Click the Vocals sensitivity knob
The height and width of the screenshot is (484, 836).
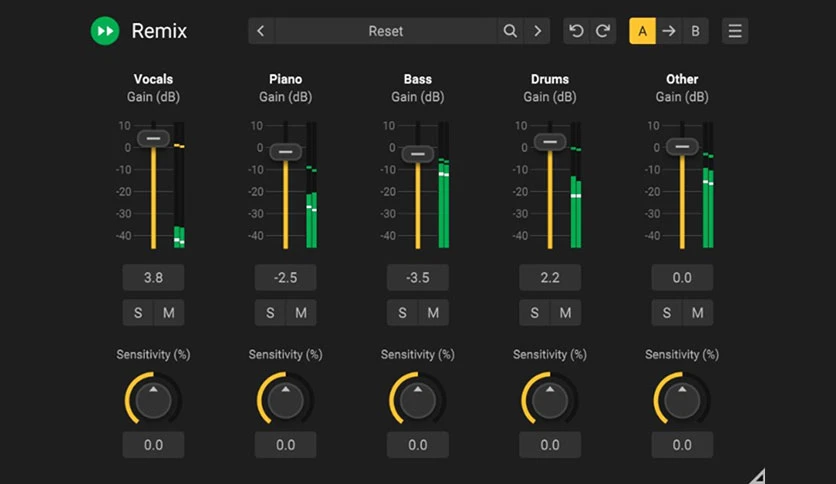[x=154, y=400]
